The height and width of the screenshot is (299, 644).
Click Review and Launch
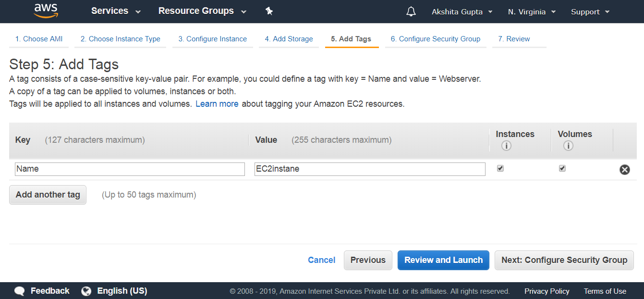point(443,260)
